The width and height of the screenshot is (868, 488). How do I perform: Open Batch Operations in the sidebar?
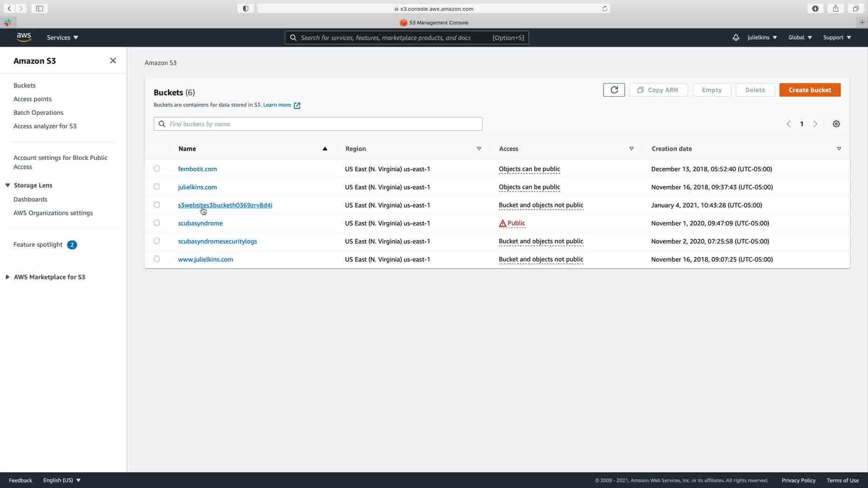[38, 112]
